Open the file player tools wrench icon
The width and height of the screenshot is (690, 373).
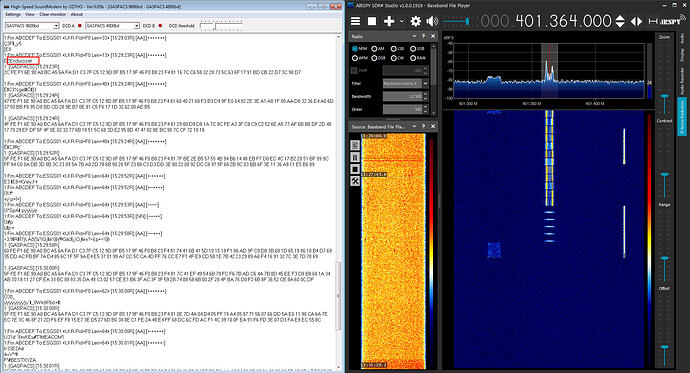(355, 181)
